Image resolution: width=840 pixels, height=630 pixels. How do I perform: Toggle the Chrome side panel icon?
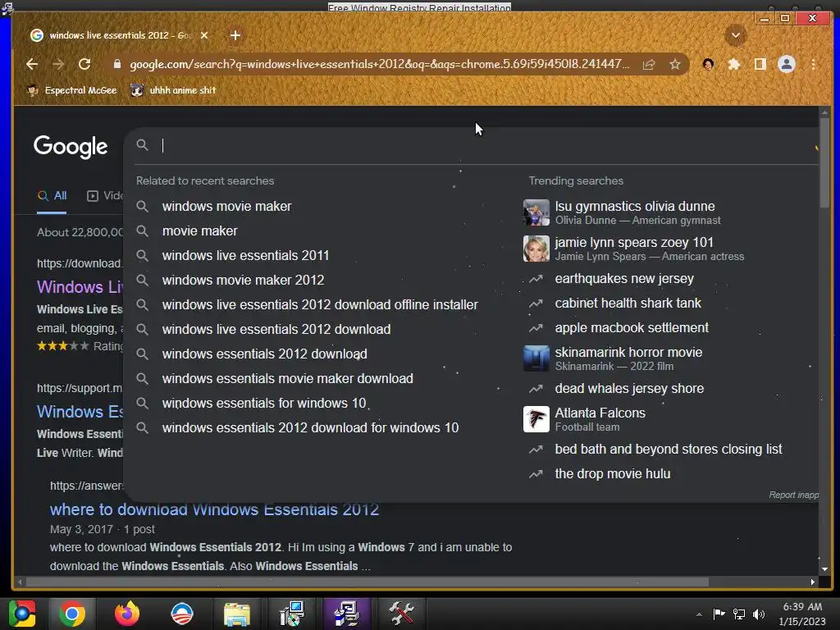click(x=760, y=64)
